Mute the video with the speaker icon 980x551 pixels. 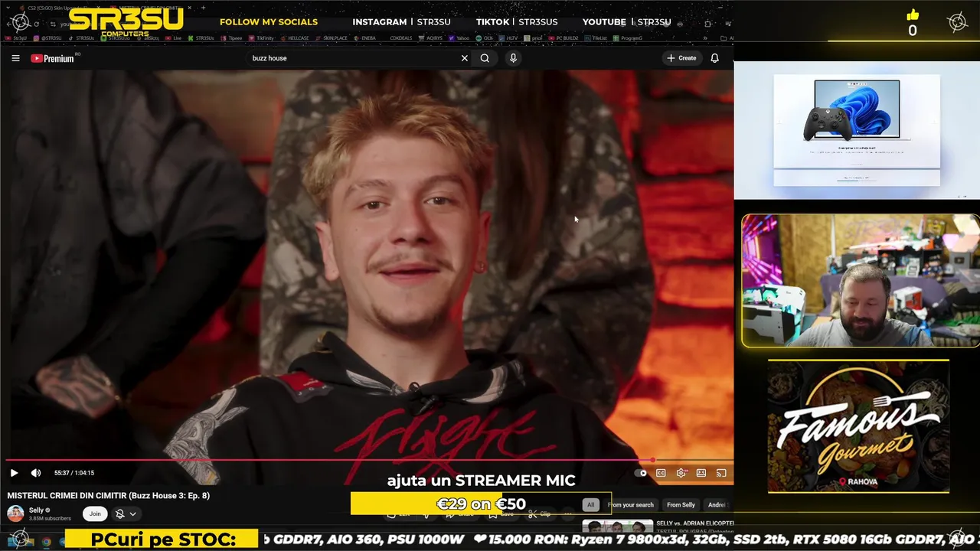tap(35, 473)
